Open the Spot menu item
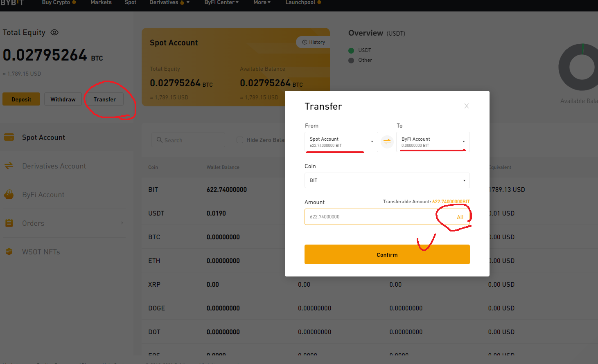The height and width of the screenshot is (364, 598). 131,2
